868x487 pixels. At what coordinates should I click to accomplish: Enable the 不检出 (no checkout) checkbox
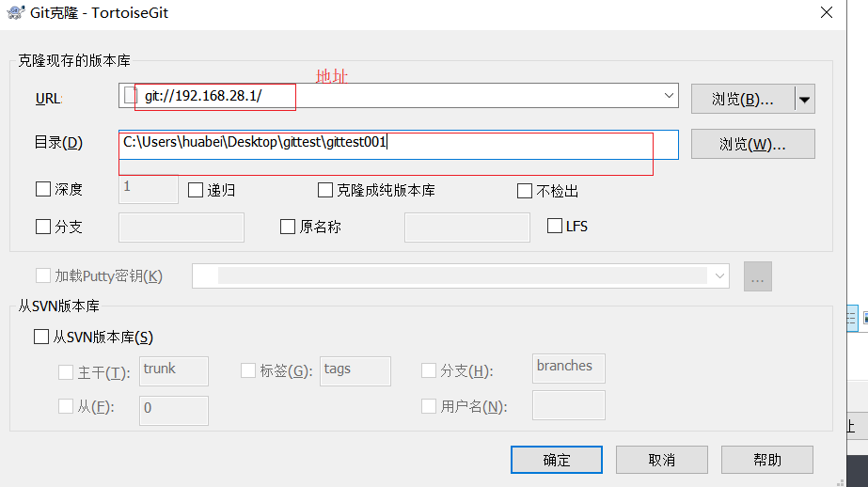click(524, 191)
